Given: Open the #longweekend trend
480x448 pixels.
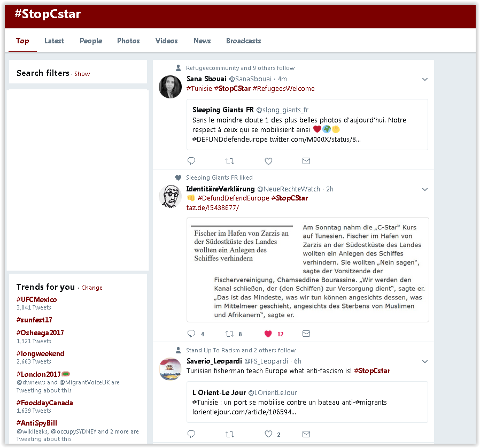Looking at the screenshot, I should pos(41,353).
